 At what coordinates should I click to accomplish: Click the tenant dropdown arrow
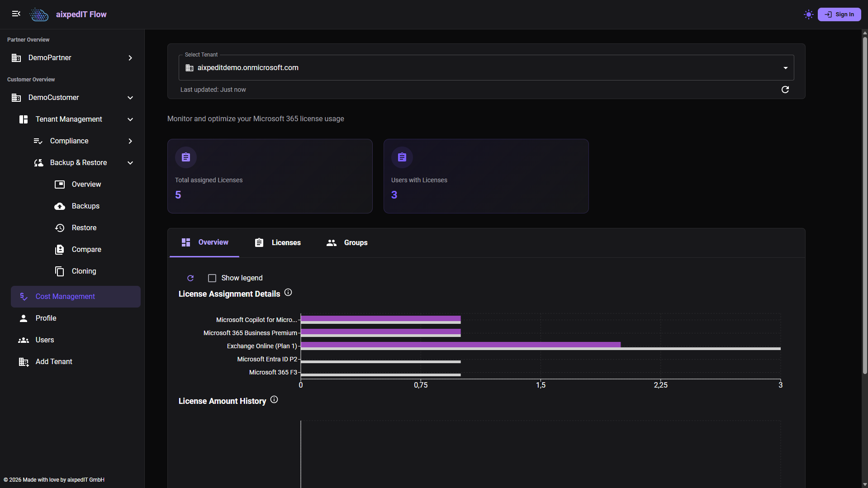pyautogui.click(x=786, y=68)
